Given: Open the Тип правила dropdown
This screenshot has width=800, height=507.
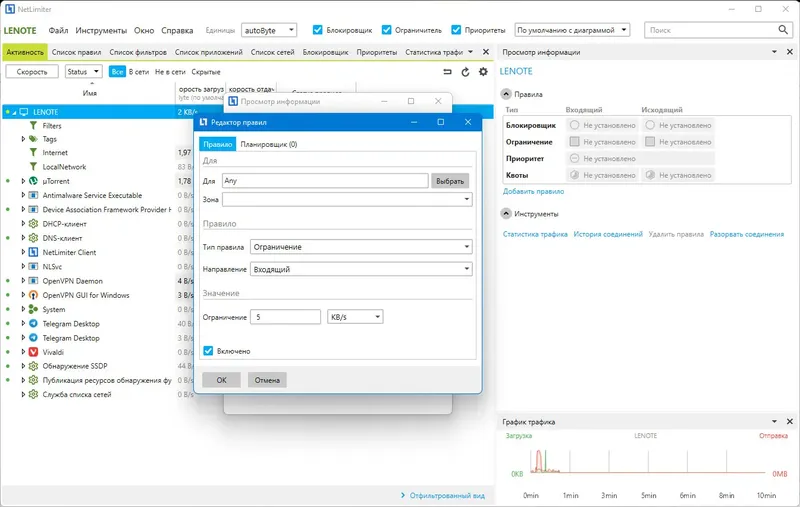Looking at the screenshot, I should [x=361, y=247].
